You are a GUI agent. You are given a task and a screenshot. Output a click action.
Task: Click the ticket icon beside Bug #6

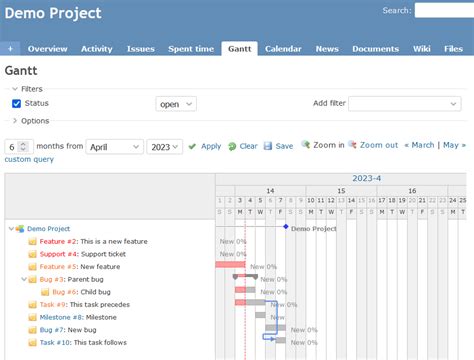45,292
